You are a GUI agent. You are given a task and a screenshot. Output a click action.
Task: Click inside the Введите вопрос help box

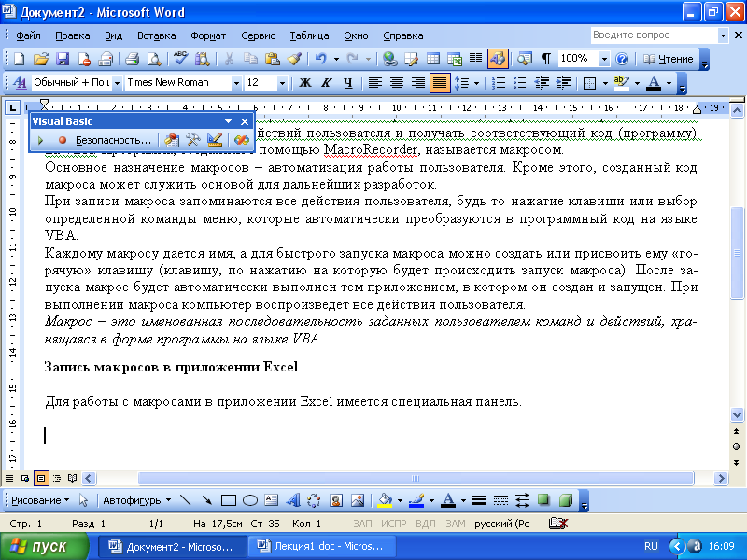click(x=653, y=35)
